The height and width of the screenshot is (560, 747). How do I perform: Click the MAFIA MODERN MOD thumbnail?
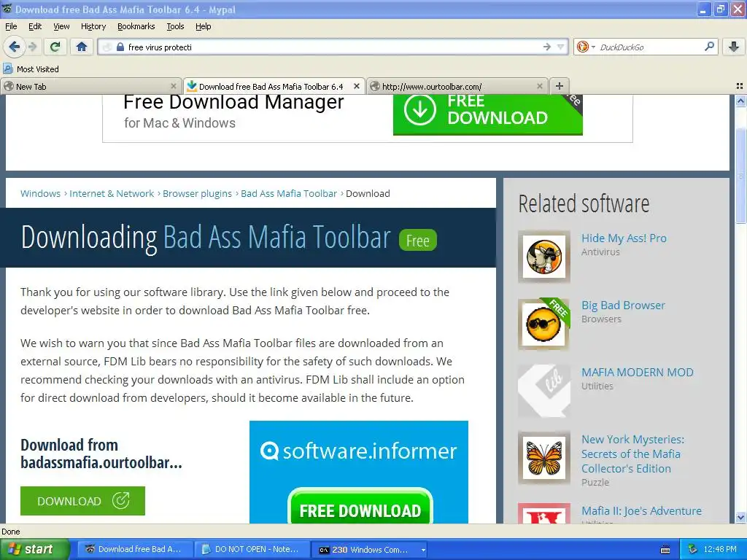[543, 392]
